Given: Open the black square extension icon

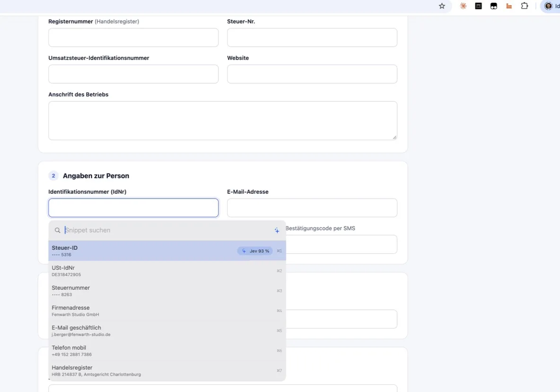Looking at the screenshot, I should [478, 6].
